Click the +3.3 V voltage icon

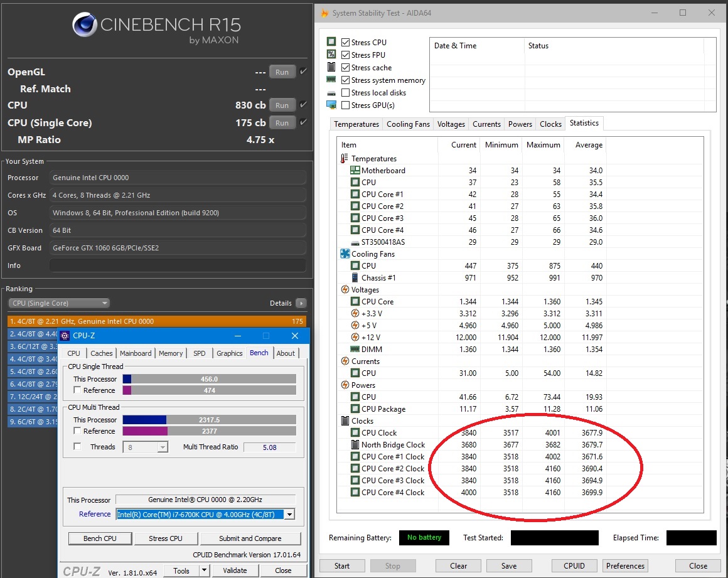[355, 313]
